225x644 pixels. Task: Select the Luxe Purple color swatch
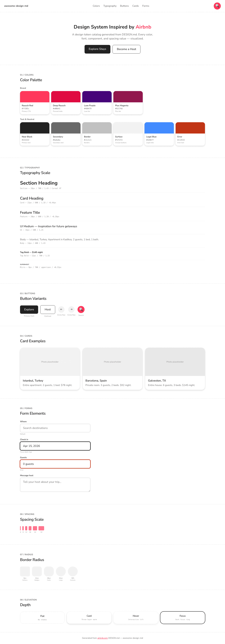point(97,103)
